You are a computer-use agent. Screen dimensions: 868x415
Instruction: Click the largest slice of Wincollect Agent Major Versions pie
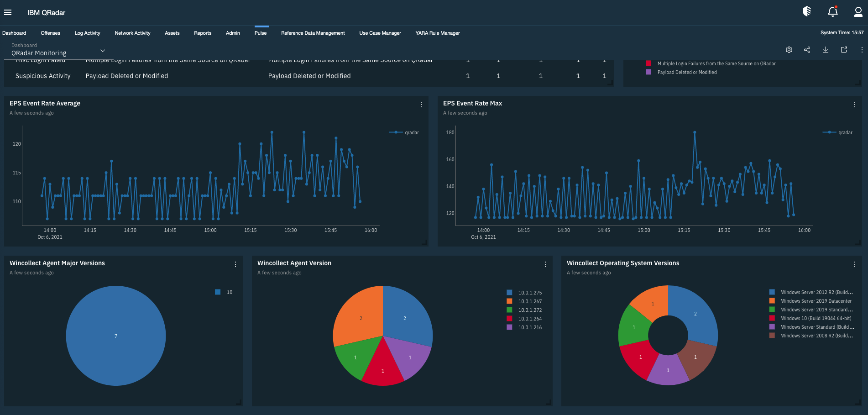(116, 336)
